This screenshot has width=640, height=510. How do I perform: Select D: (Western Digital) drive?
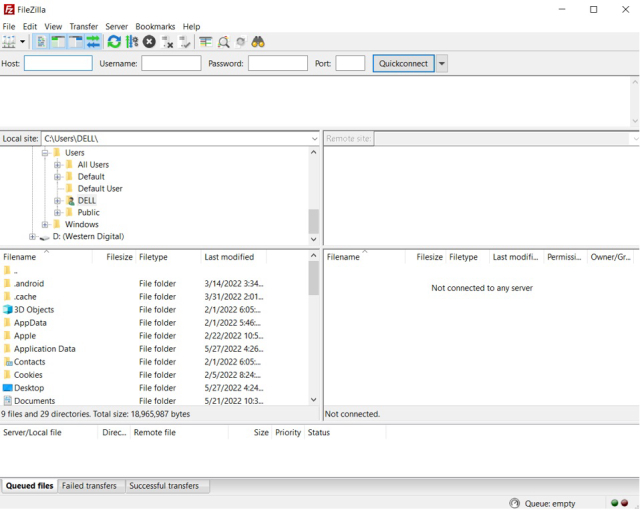point(88,237)
